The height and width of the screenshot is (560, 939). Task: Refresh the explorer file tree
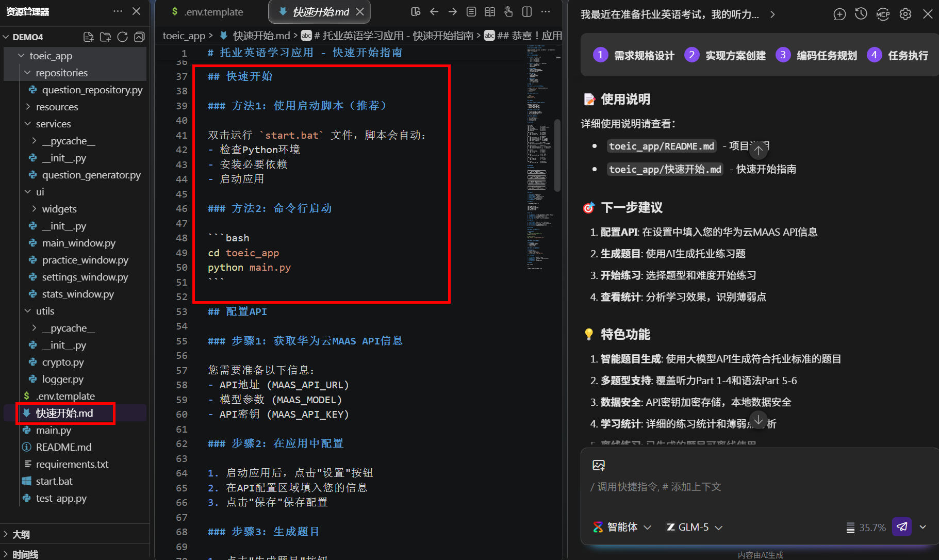[x=122, y=37]
